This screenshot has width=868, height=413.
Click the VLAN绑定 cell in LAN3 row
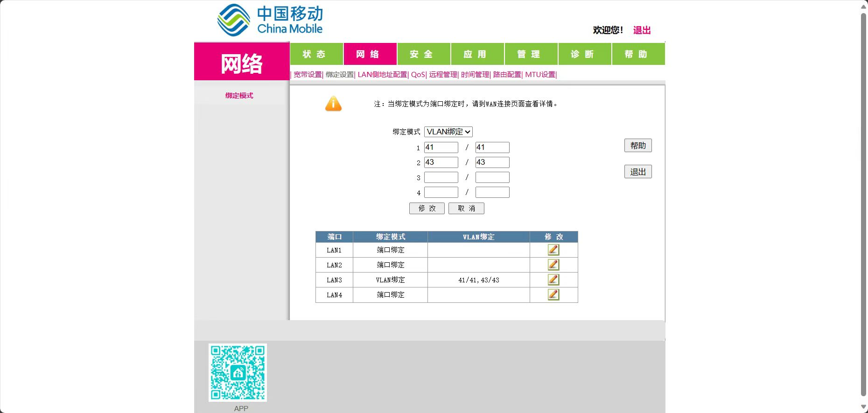pyautogui.click(x=390, y=280)
